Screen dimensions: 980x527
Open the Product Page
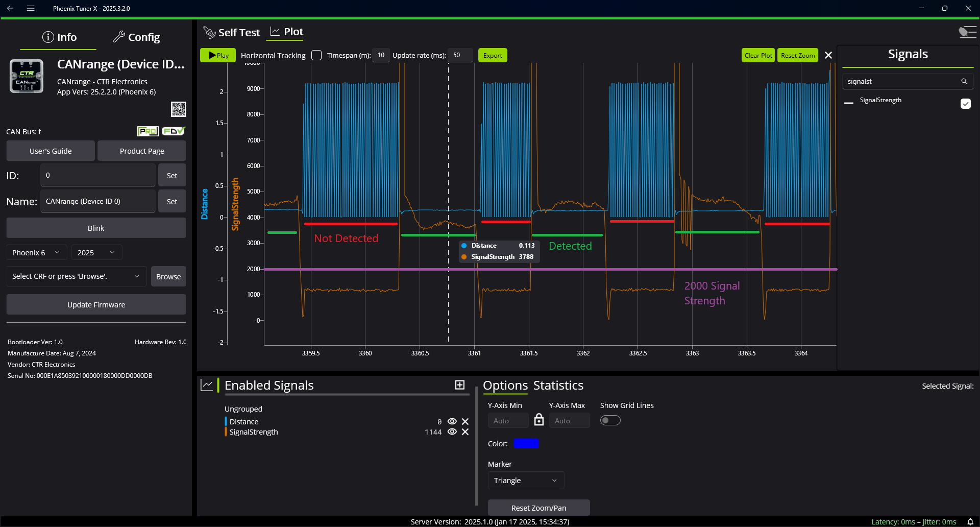coord(142,151)
